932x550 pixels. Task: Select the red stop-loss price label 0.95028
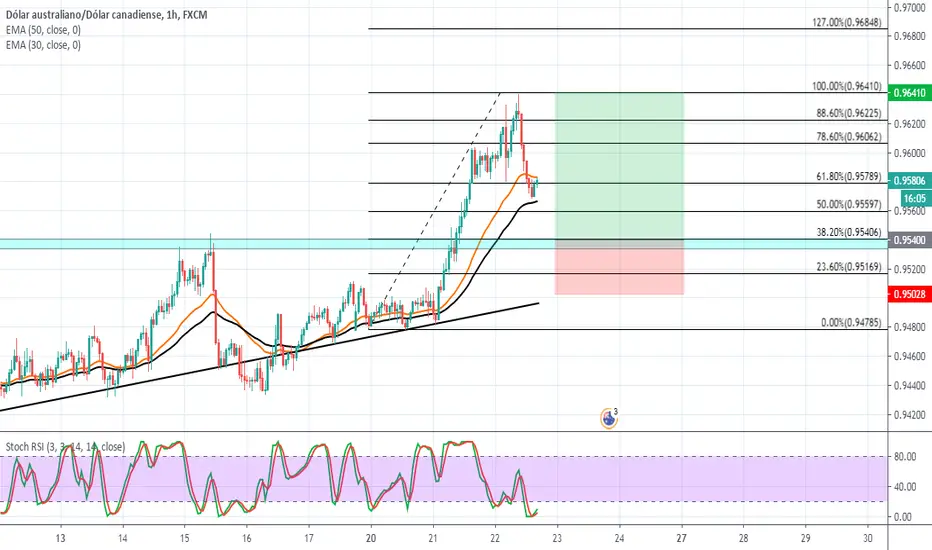click(909, 294)
